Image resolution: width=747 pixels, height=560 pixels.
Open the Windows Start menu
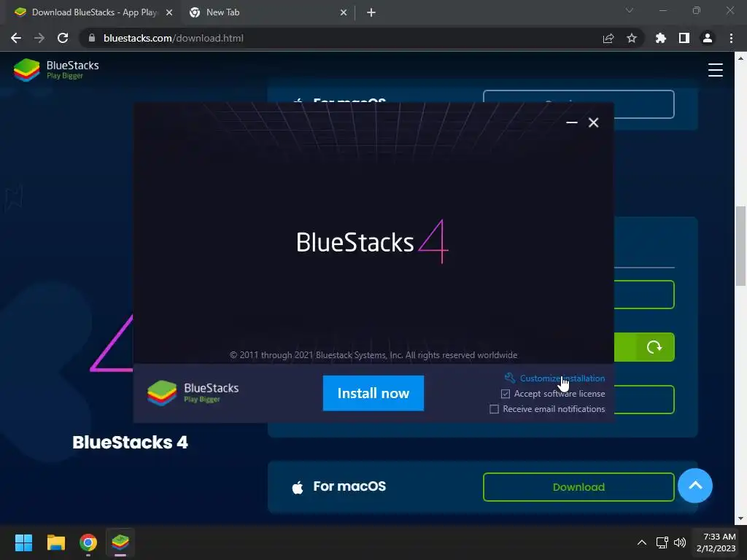[x=23, y=542]
